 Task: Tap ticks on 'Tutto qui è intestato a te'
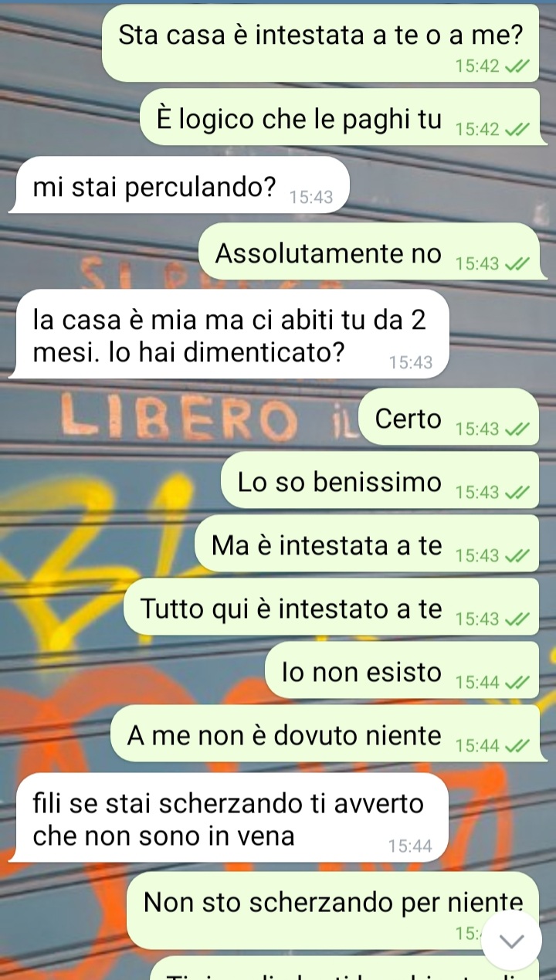(x=517, y=619)
